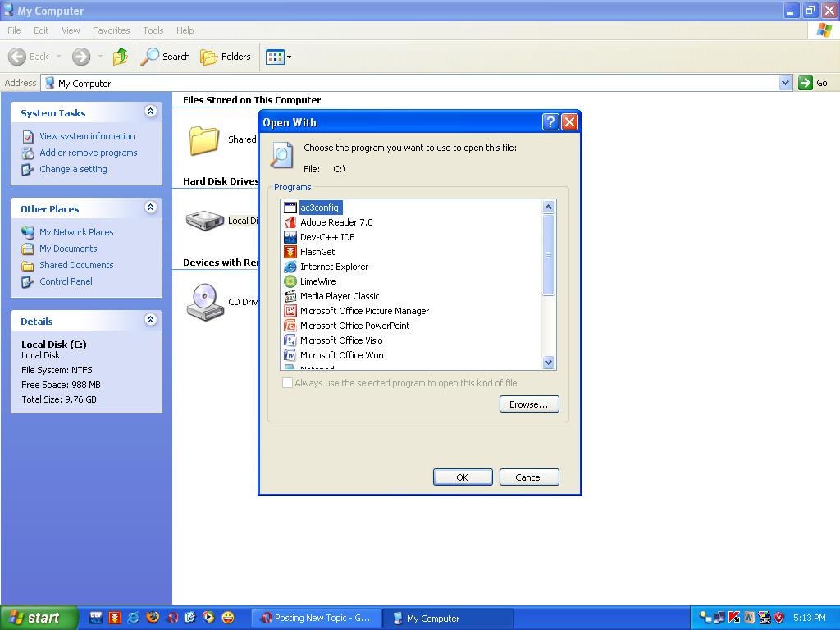Image resolution: width=840 pixels, height=630 pixels.
Task: Click the Go button
Action: [813, 83]
